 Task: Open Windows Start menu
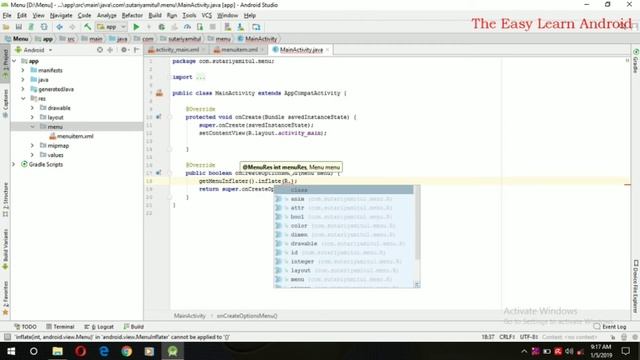[11, 351]
